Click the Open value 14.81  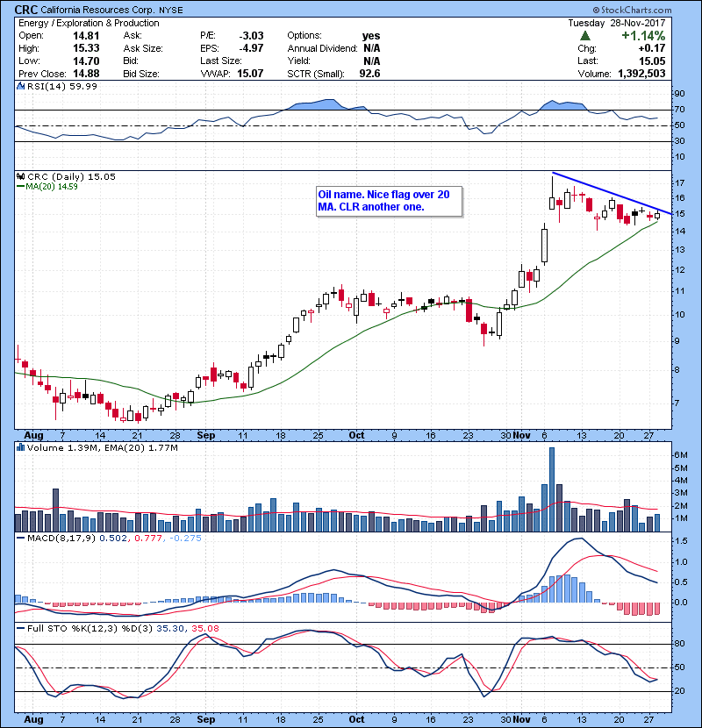pos(86,36)
